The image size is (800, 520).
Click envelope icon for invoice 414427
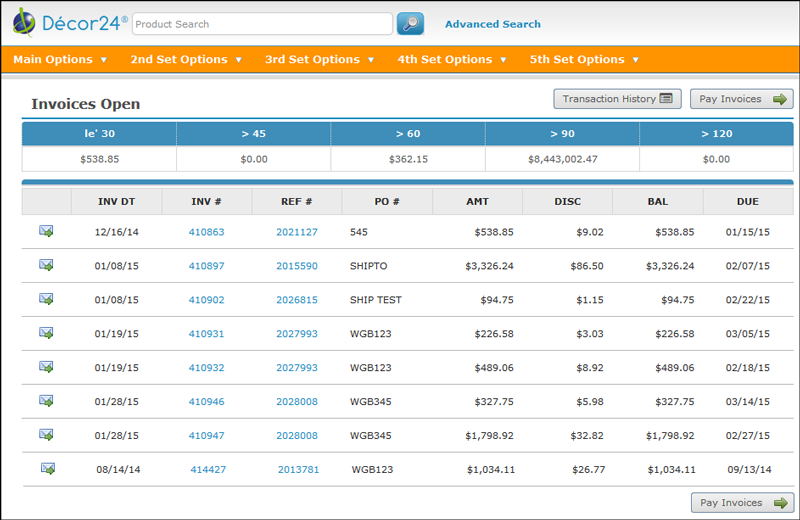point(48,468)
